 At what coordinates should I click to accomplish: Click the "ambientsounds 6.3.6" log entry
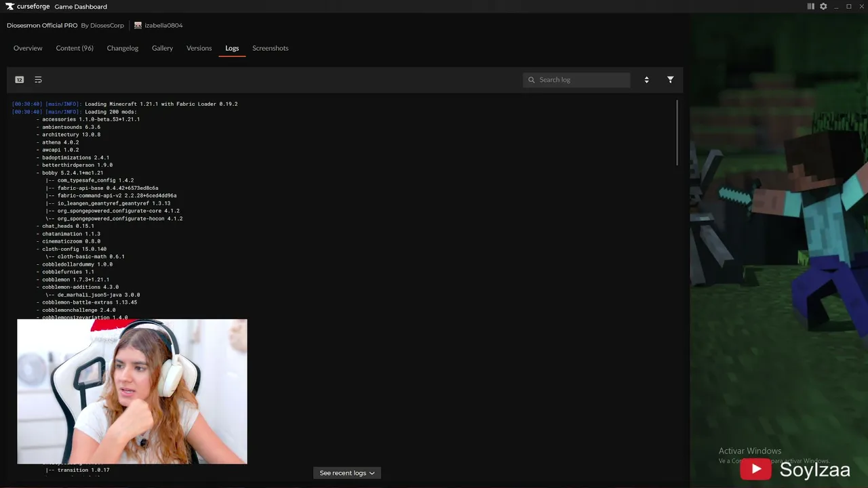click(x=71, y=127)
